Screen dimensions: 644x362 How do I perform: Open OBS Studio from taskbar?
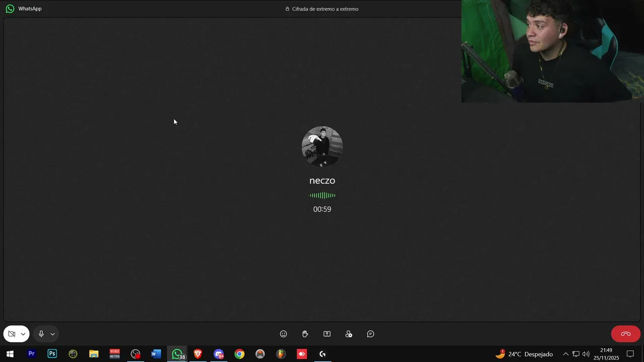click(x=135, y=354)
